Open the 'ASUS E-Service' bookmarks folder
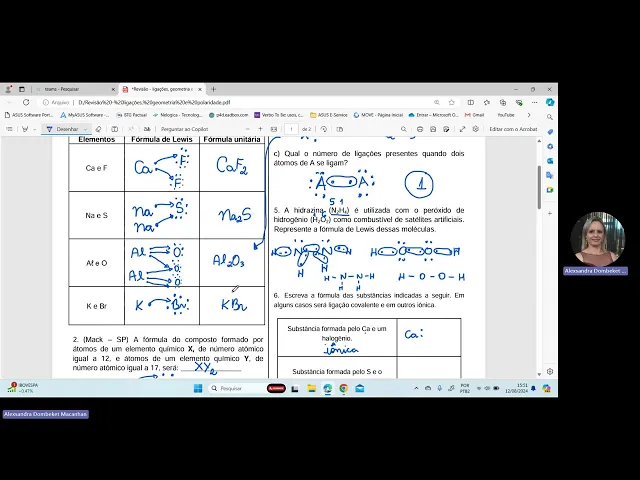Image resolution: width=640 pixels, height=480 pixels. pos(329,115)
